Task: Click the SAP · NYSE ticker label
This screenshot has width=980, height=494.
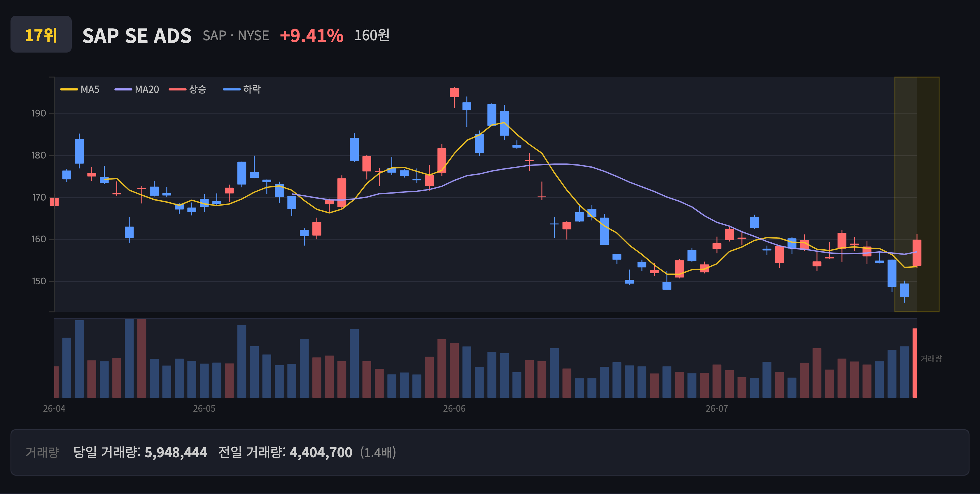Action: pos(236,36)
